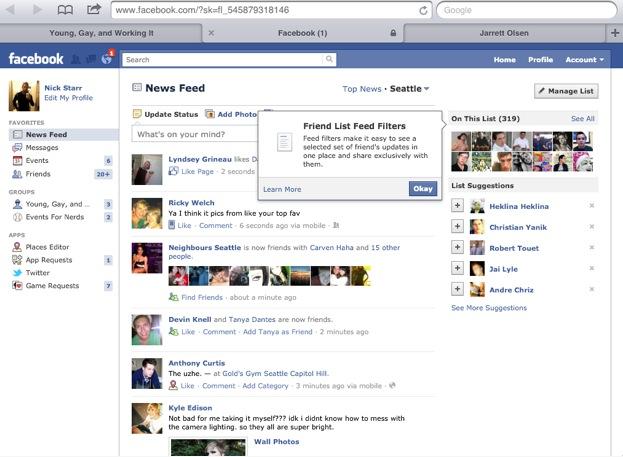Click the Manage List button

[x=566, y=91]
